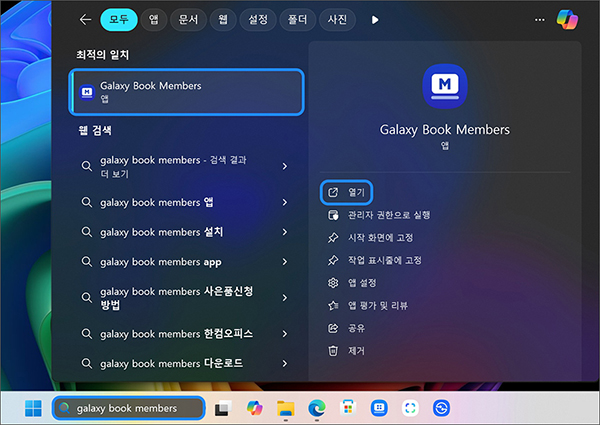Switch to the 설정 filter tab
Image resolution: width=600 pixels, height=425 pixels.
[x=258, y=20]
